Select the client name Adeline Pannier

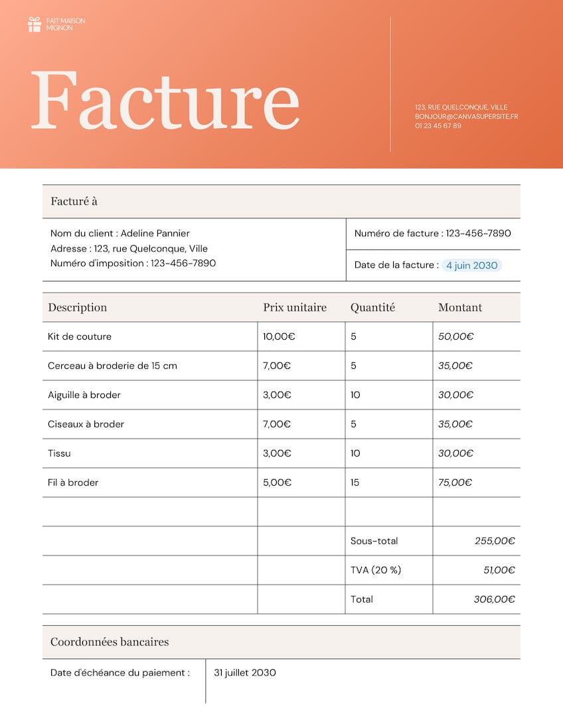(x=155, y=234)
